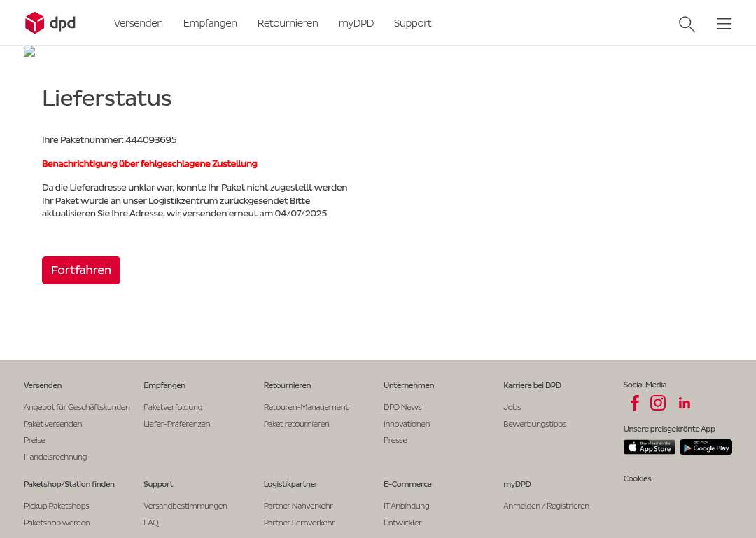Viewport: 756px width, 538px height.
Task: Open DPD Instagram icon
Action: (658, 403)
